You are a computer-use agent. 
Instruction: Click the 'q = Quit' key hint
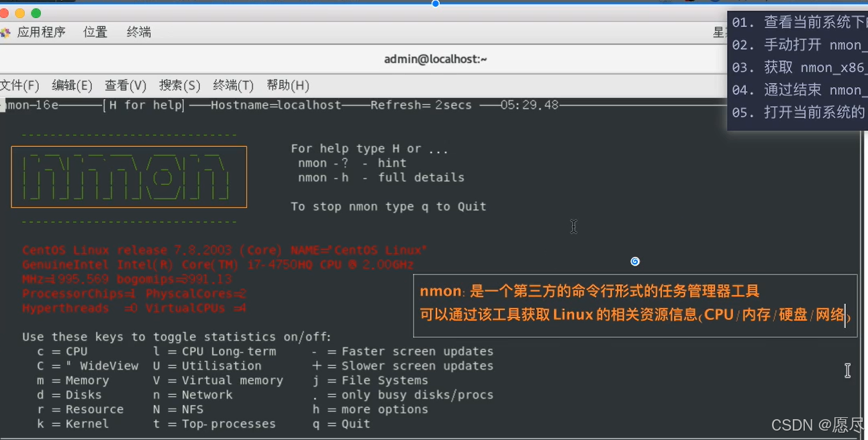point(342,424)
